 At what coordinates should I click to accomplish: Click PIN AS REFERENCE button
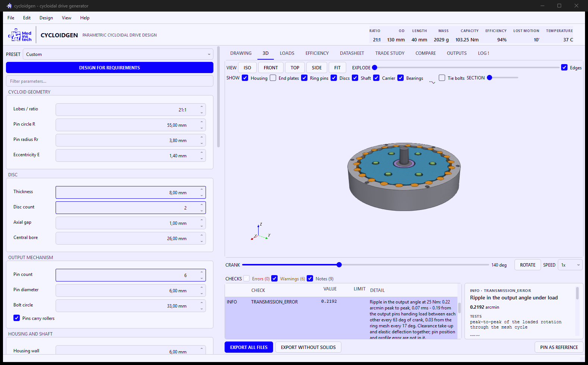point(559,347)
